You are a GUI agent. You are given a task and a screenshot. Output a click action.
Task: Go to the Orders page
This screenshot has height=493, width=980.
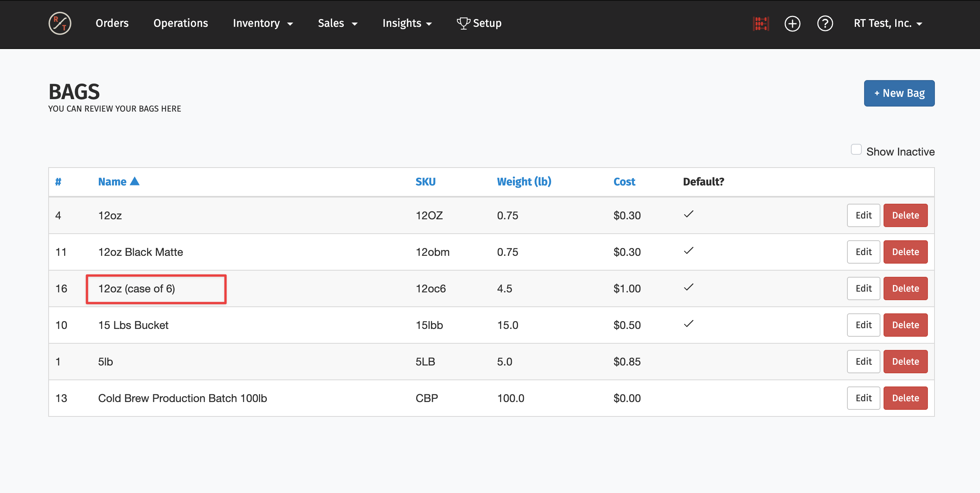(x=112, y=23)
